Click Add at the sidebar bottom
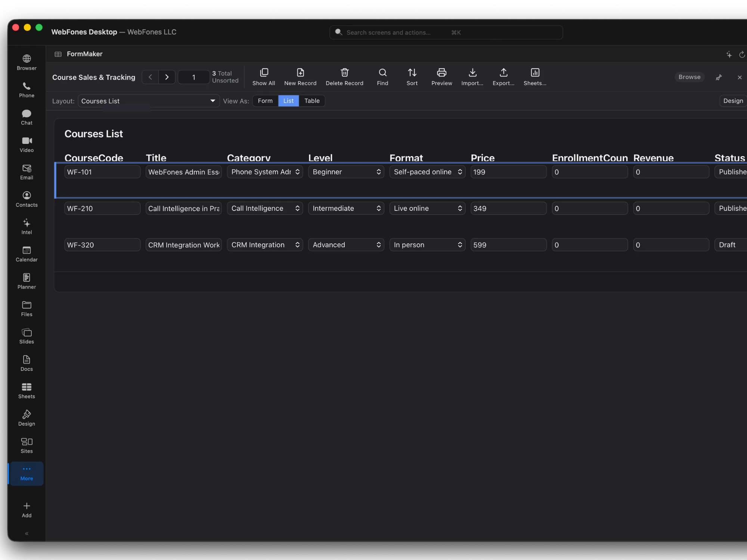This screenshot has width=747, height=560. coord(27,510)
